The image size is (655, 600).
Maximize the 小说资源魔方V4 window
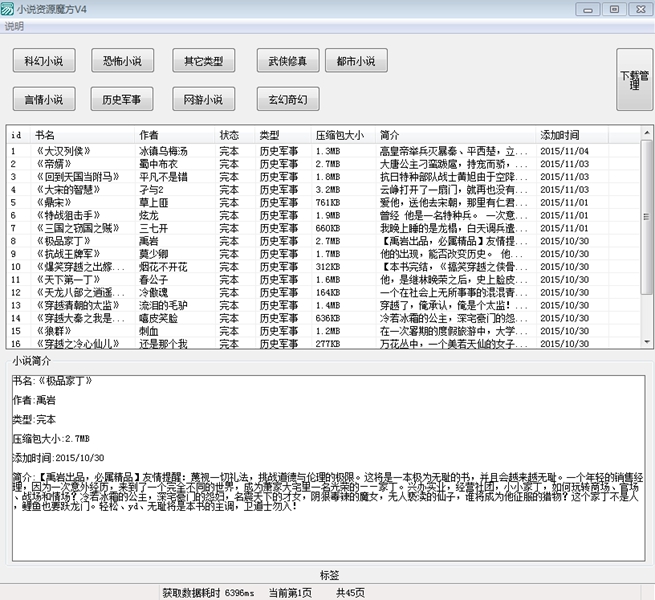click(x=614, y=9)
